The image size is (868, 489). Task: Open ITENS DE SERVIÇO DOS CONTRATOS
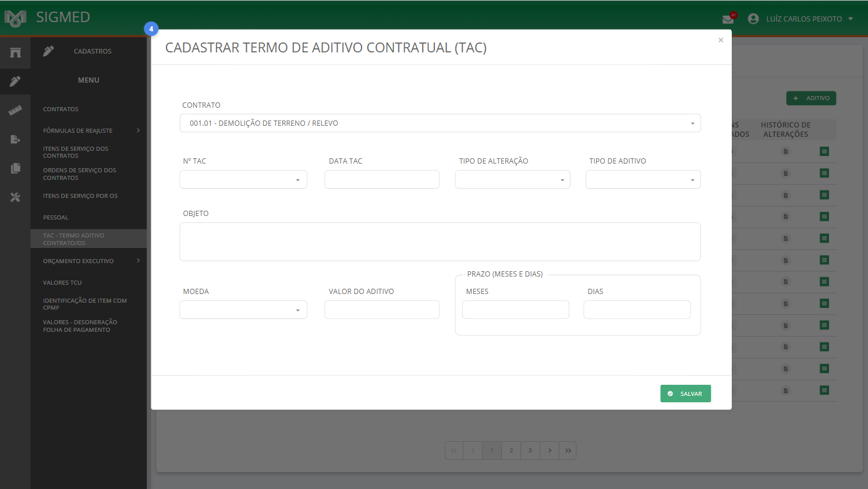coord(76,152)
